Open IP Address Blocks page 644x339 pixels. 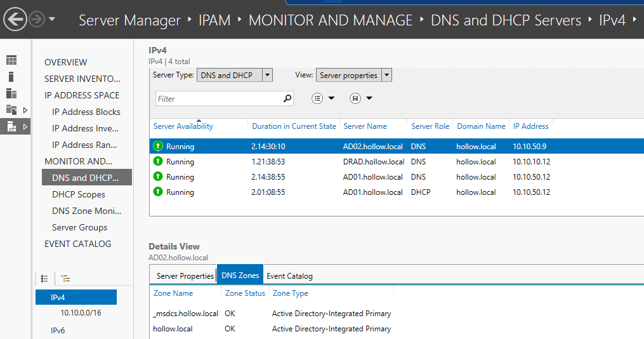click(86, 112)
